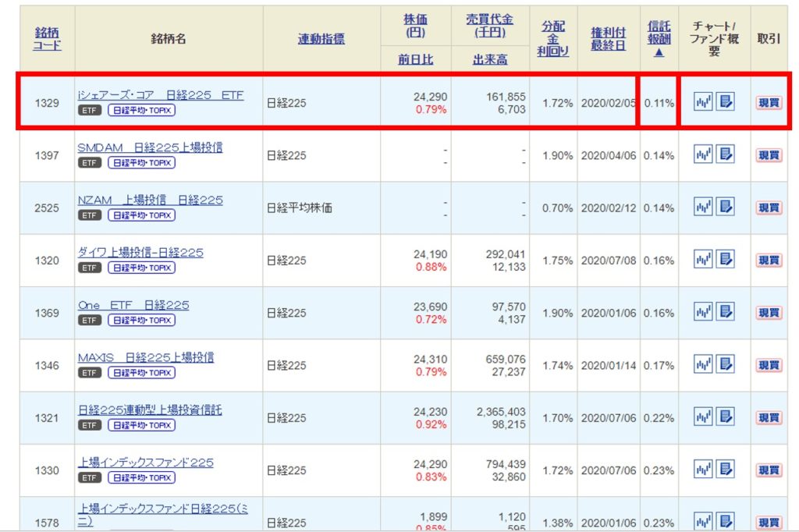Click 日経平均・TOPIX tag under SMDAM row
Screen dimensions: 799x532
pyautogui.click(x=142, y=162)
